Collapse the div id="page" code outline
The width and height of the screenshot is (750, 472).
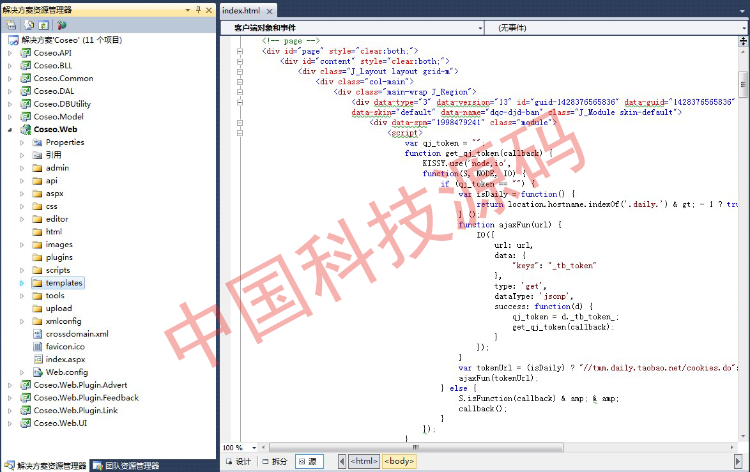240,51
